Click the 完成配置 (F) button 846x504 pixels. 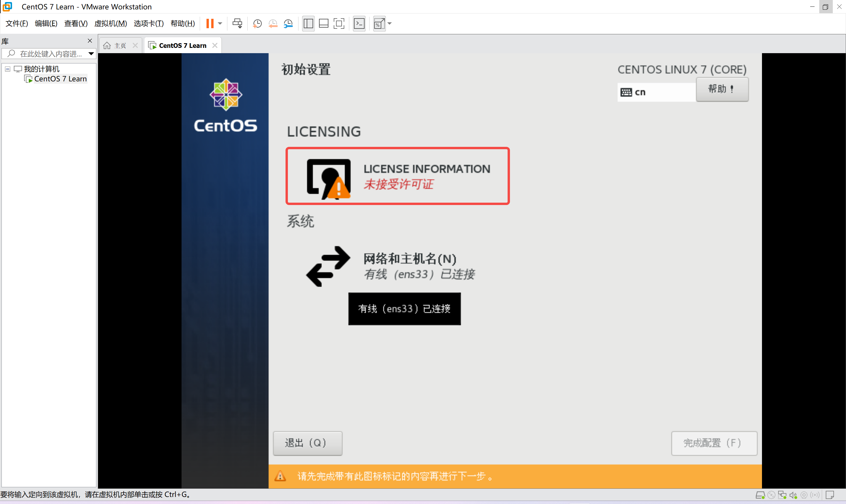point(714,443)
